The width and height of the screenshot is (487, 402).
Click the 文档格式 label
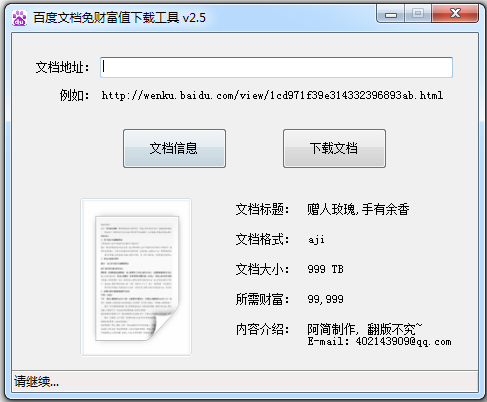(262, 239)
